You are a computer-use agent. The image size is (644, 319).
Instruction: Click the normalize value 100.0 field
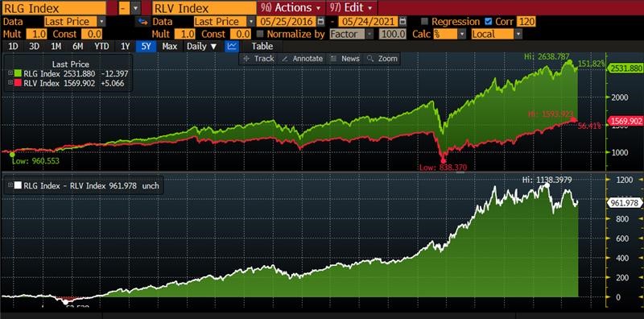pos(393,34)
